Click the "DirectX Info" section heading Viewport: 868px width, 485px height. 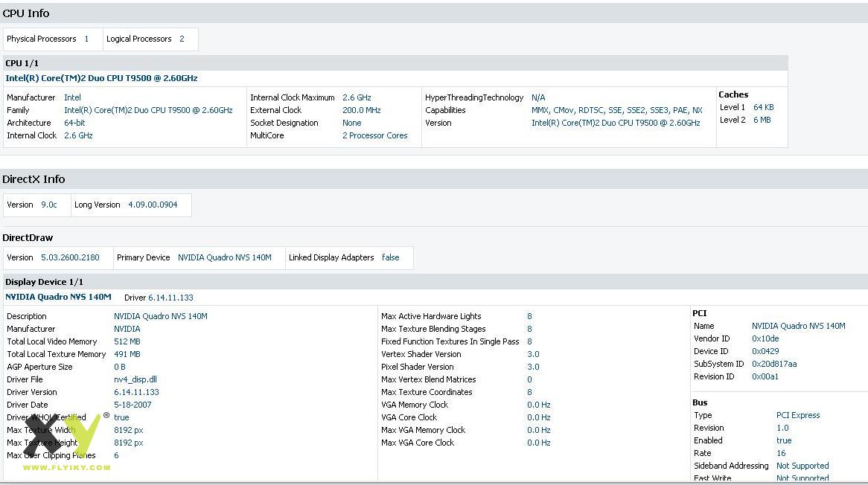(33, 179)
